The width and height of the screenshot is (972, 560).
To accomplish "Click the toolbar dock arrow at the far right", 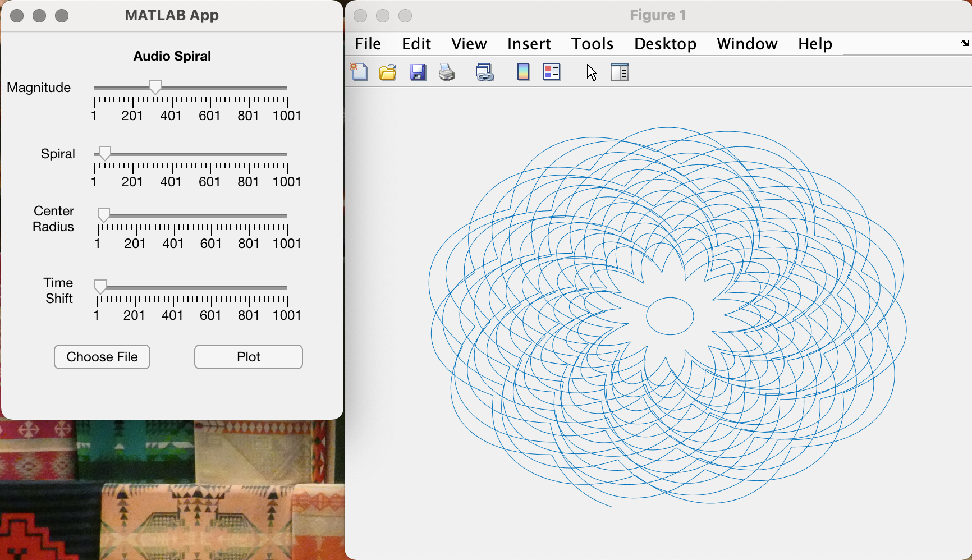I will click(965, 43).
